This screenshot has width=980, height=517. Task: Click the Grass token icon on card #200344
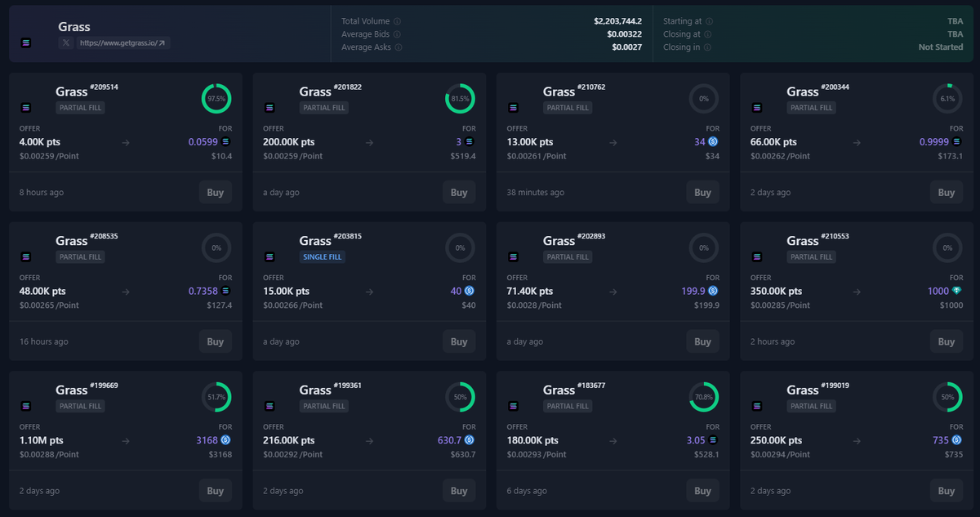coord(757,107)
